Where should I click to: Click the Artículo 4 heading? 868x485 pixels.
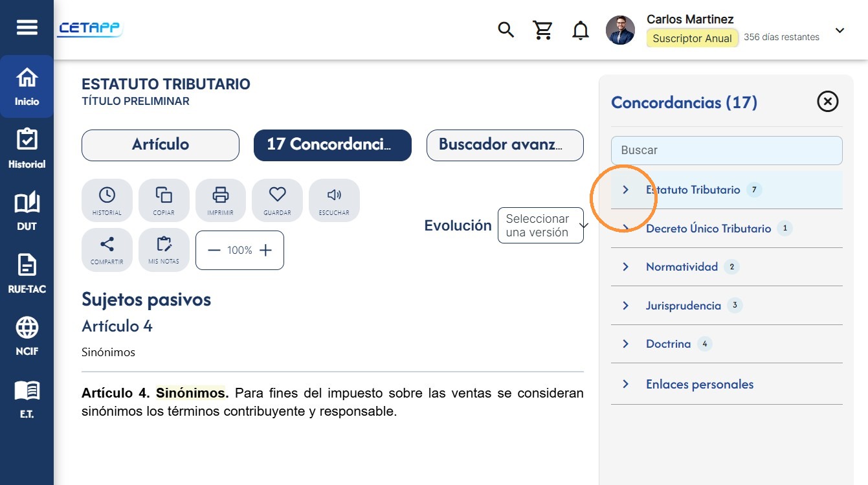click(x=117, y=326)
